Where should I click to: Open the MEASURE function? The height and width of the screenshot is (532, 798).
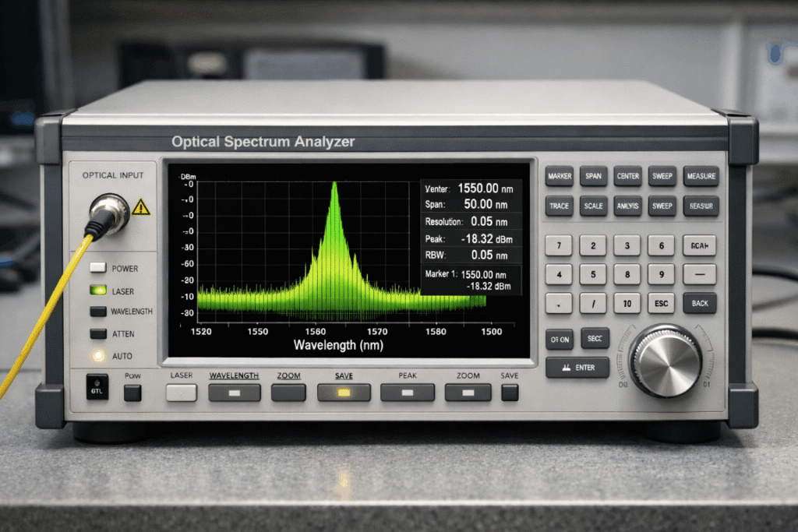point(701,176)
